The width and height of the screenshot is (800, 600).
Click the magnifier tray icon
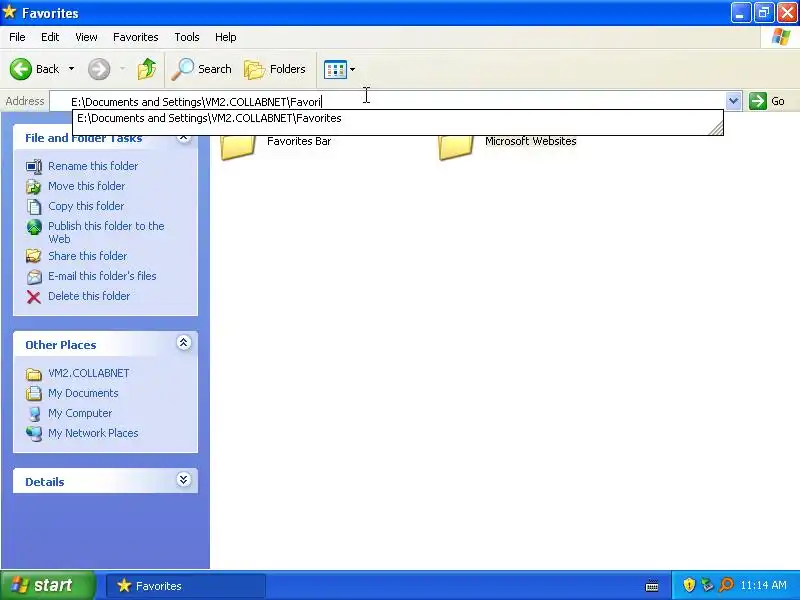pos(726,585)
